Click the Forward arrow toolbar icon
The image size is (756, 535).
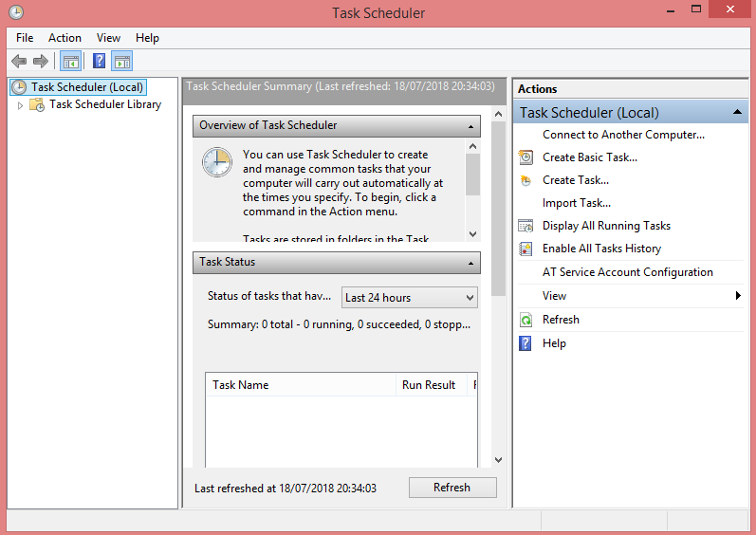41,62
